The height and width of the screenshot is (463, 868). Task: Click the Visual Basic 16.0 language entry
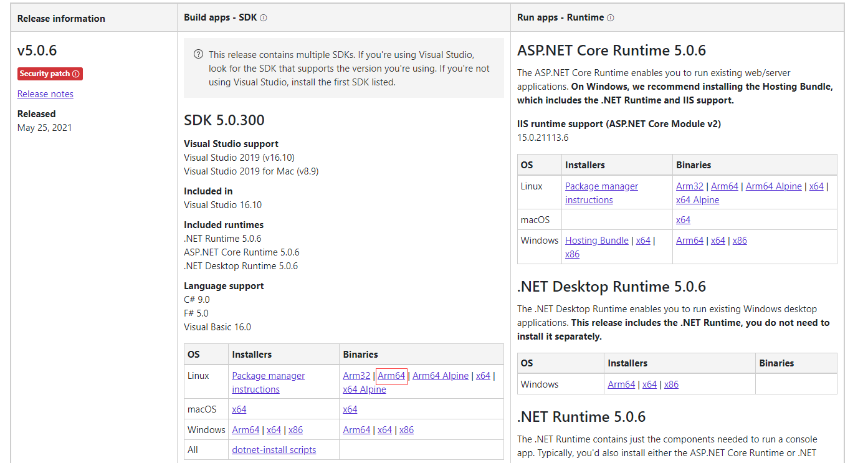pyautogui.click(x=217, y=327)
